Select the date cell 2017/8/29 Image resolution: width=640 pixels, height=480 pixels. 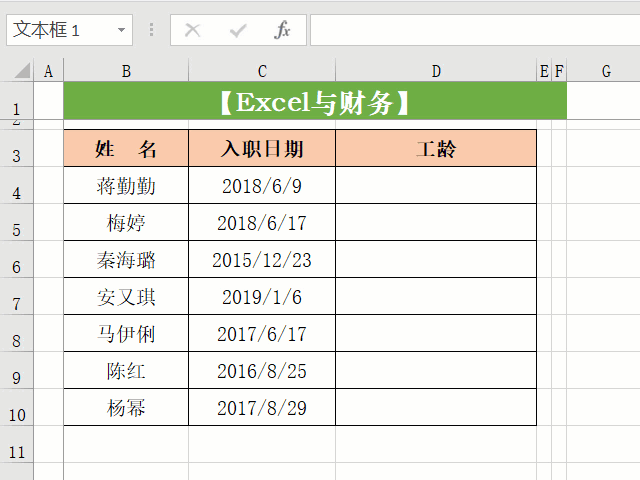pyautogui.click(x=262, y=407)
